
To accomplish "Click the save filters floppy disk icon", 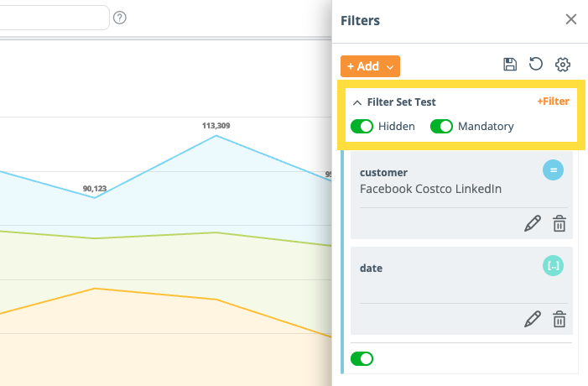I will [x=509, y=65].
